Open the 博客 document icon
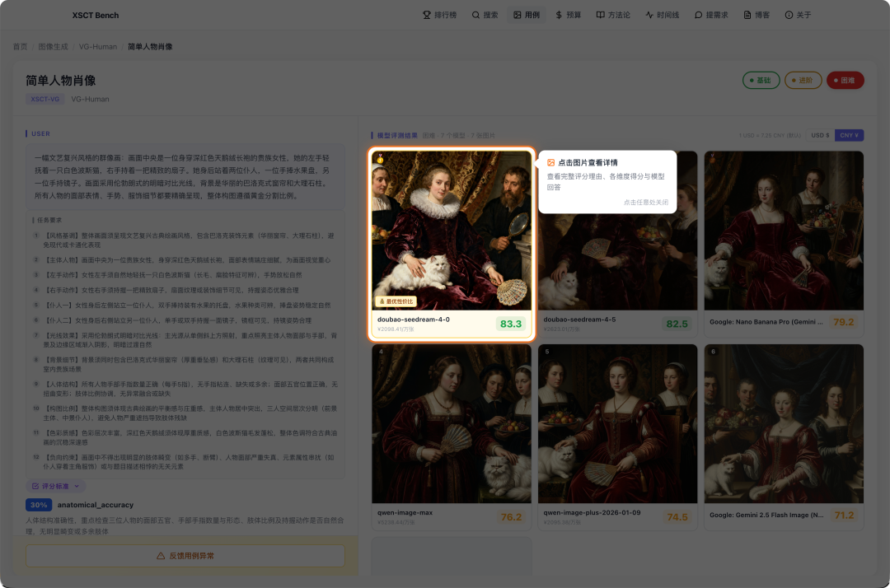This screenshot has height=588, width=890. point(747,15)
